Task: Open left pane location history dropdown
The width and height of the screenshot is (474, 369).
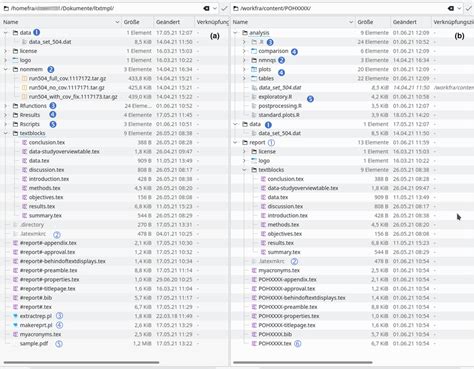Action: [215, 8]
